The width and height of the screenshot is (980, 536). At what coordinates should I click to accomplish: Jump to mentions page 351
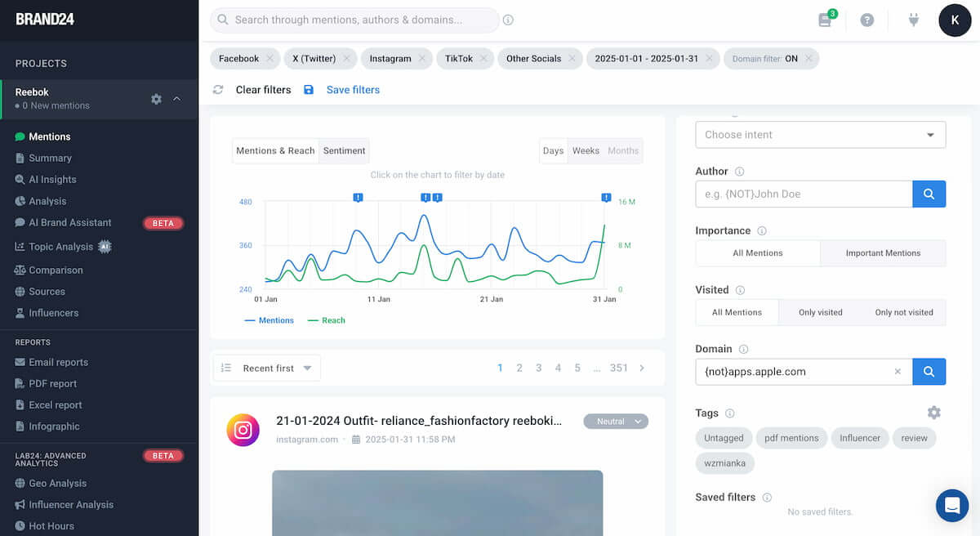coord(618,368)
